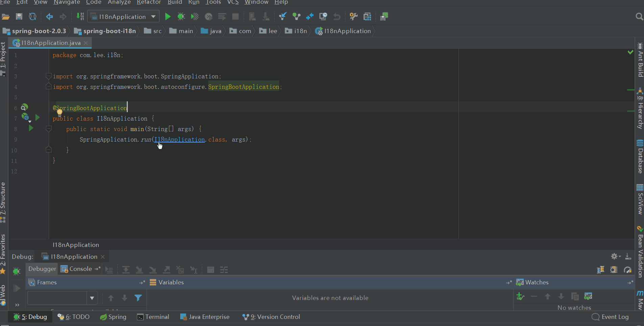Open Debug panel gear settings dropdown
Image resolution: width=644 pixels, height=326 pixels.
(x=616, y=256)
